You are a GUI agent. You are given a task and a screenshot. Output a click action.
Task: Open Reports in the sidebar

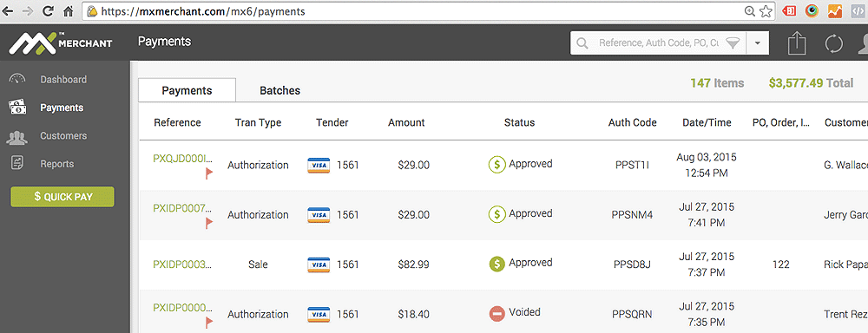(x=57, y=164)
